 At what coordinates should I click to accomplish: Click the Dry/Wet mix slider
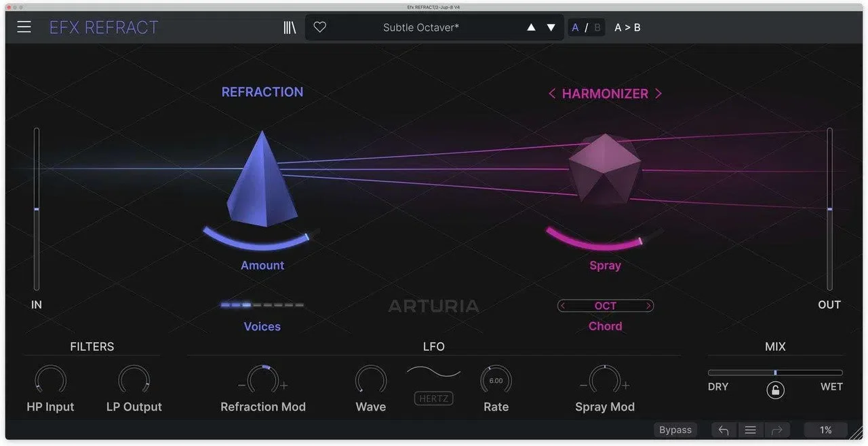coord(775,373)
